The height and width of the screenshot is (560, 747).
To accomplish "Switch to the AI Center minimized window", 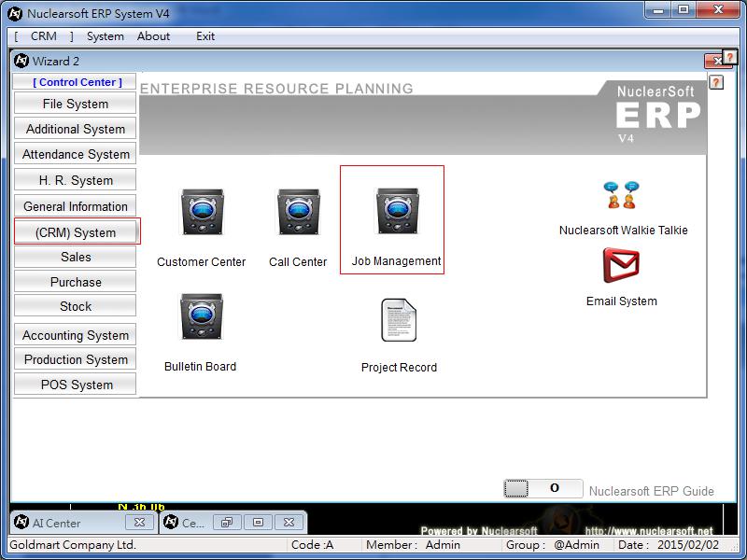I will tap(56, 523).
